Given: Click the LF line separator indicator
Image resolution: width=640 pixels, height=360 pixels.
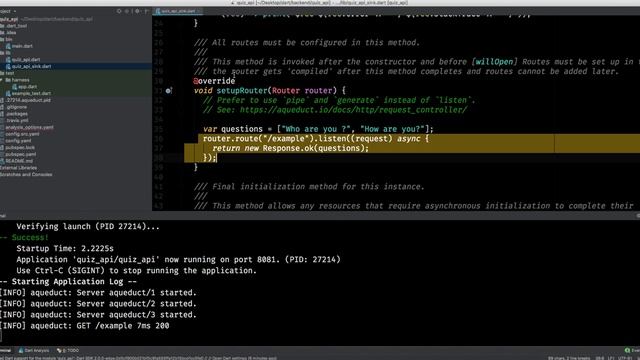Looking at the screenshot, I should [x=611, y=358].
